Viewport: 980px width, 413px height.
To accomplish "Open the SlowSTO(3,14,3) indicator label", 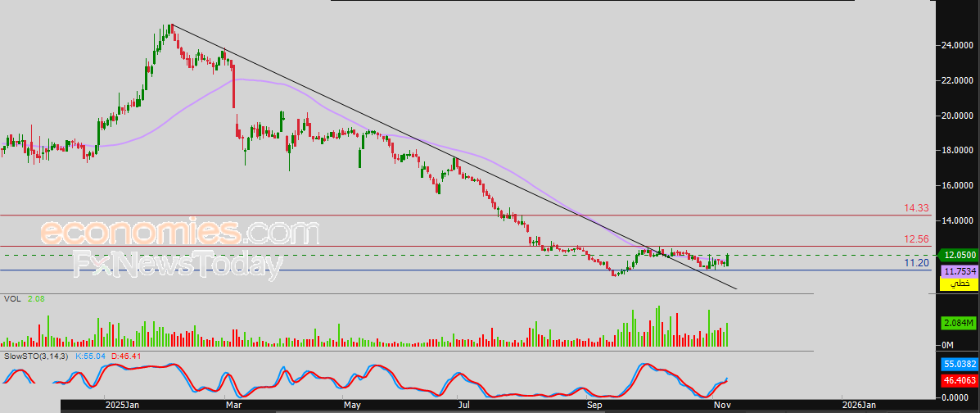I will tap(36, 356).
